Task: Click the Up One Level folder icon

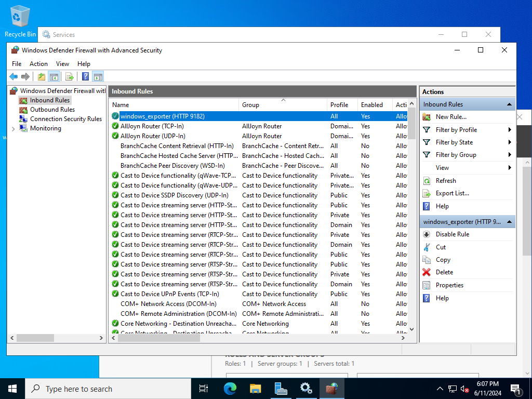Action: tap(42, 77)
